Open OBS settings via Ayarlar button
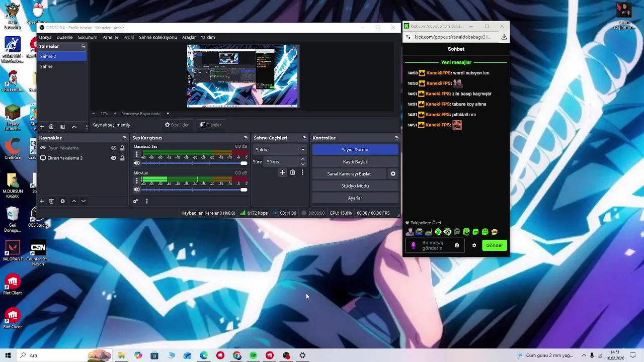Image resolution: width=644 pixels, height=362 pixels. tap(355, 198)
